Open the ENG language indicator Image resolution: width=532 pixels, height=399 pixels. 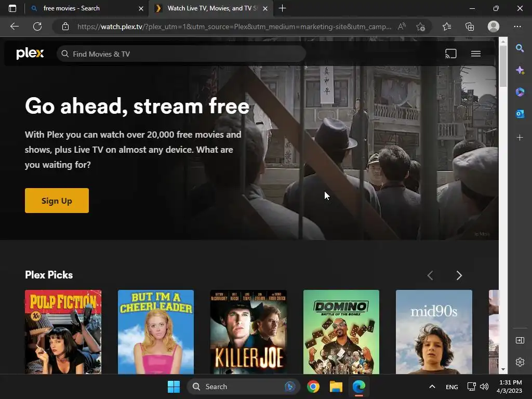pyautogui.click(x=451, y=387)
